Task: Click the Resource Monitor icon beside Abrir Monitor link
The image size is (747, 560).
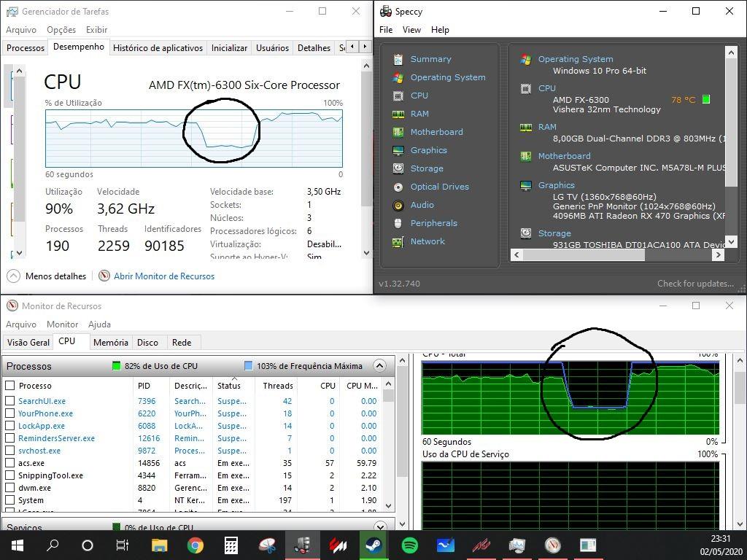Action: click(104, 276)
